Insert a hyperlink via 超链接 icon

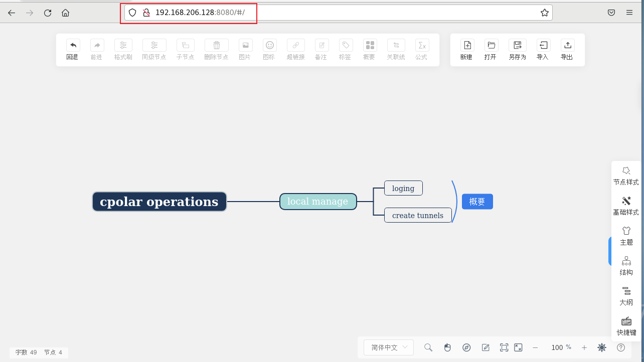[295, 49]
